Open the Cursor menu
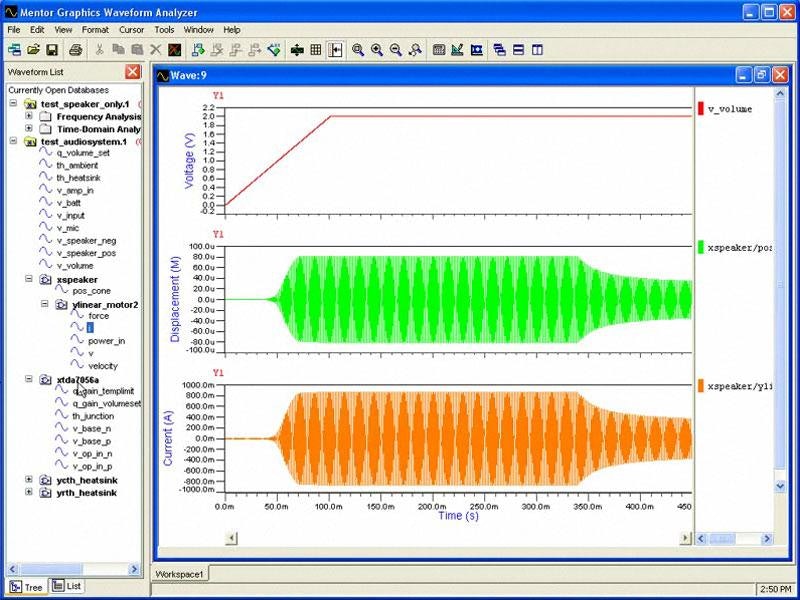 point(132,30)
